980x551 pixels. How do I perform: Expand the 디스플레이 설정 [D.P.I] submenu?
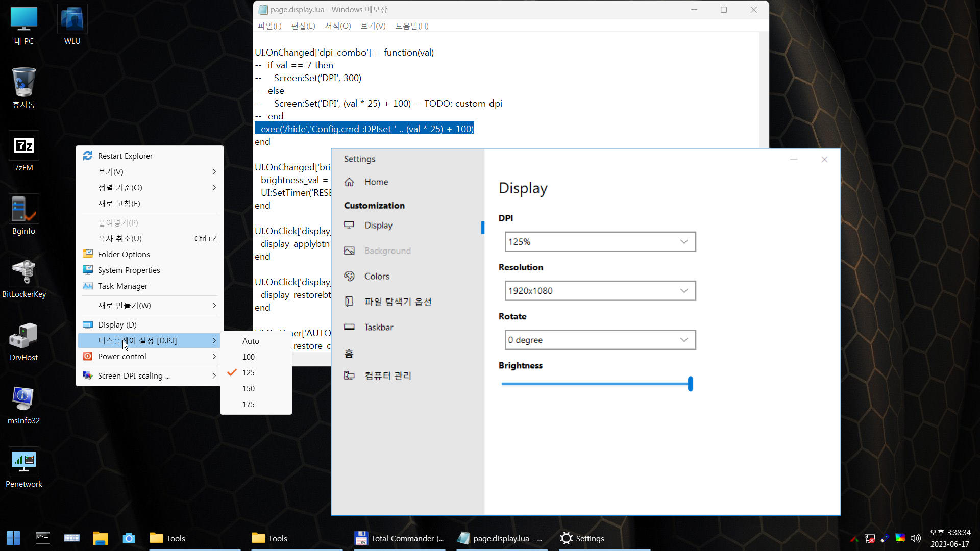(x=150, y=340)
